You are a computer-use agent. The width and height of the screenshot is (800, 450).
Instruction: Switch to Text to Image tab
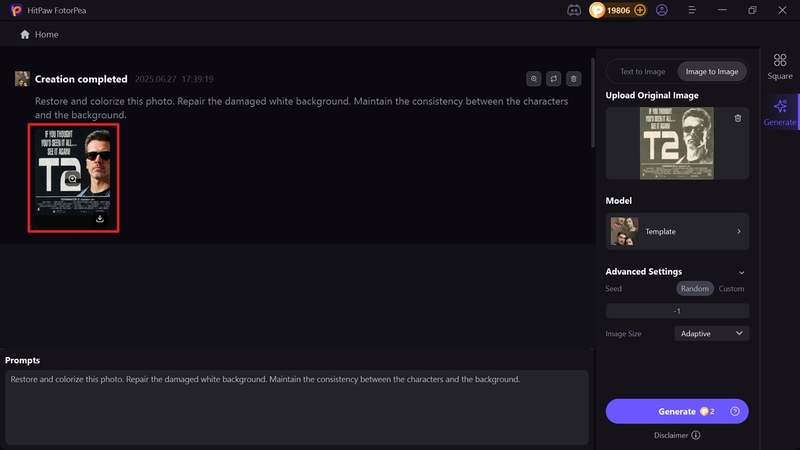coord(642,71)
